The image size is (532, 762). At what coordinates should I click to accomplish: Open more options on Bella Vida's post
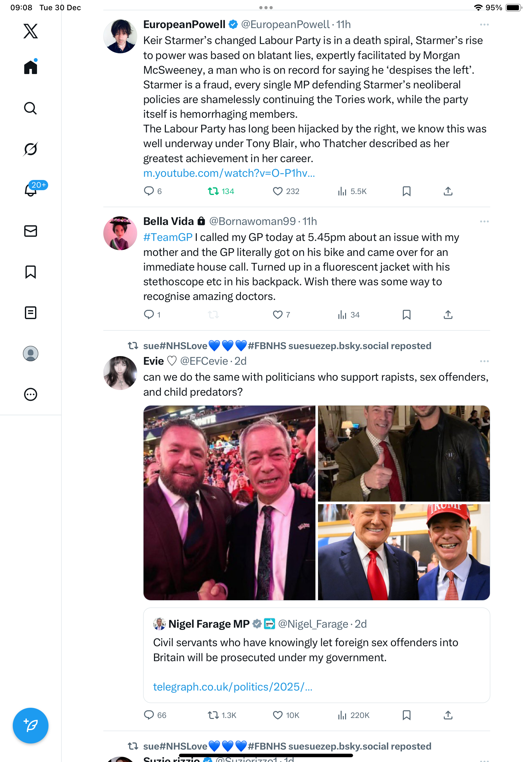coord(484,221)
